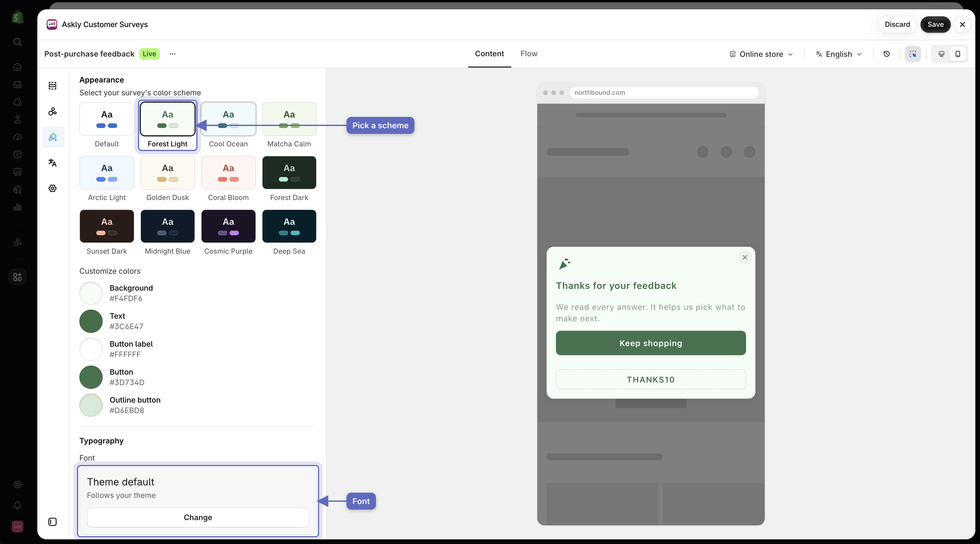Screen dimensions: 980x544
Task: Open the survey questions list icon
Action: pyautogui.click(x=52, y=85)
